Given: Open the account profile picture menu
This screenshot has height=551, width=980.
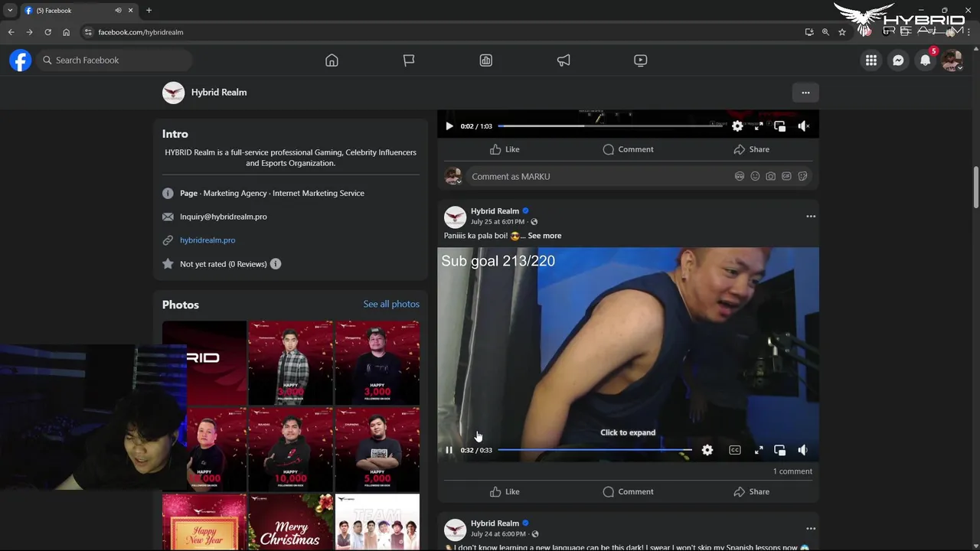Looking at the screenshot, I should pyautogui.click(x=952, y=60).
